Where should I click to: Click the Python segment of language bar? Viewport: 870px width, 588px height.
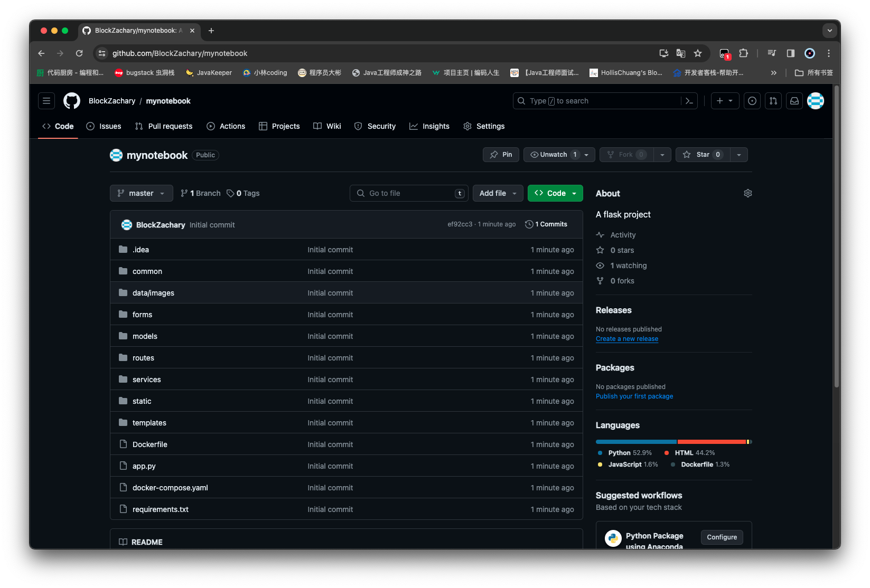(636, 442)
